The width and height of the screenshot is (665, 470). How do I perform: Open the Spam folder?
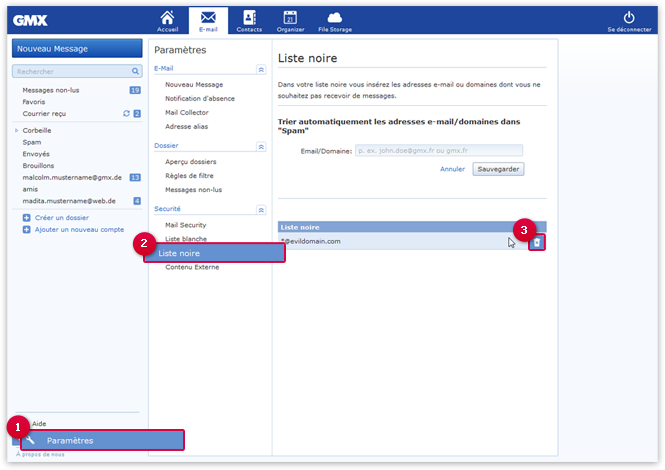[32, 142]
